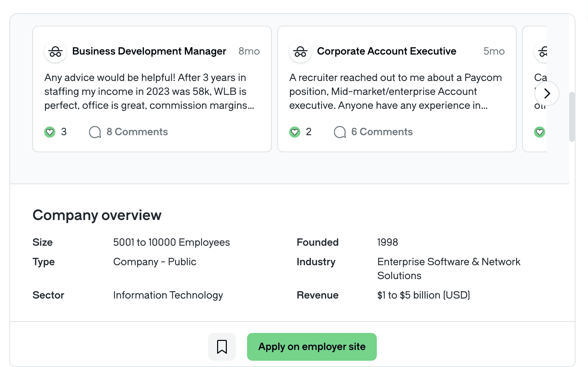This screenshot has width=588, height=367.
Task: Read post starting 'Any advice would be helpful!'
Action: click(x=149, y=91)
